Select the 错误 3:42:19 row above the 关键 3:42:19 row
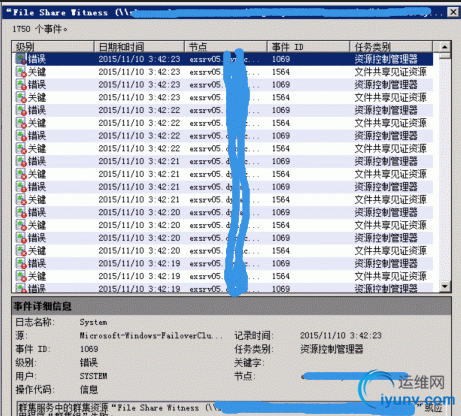 click(223, 264)
